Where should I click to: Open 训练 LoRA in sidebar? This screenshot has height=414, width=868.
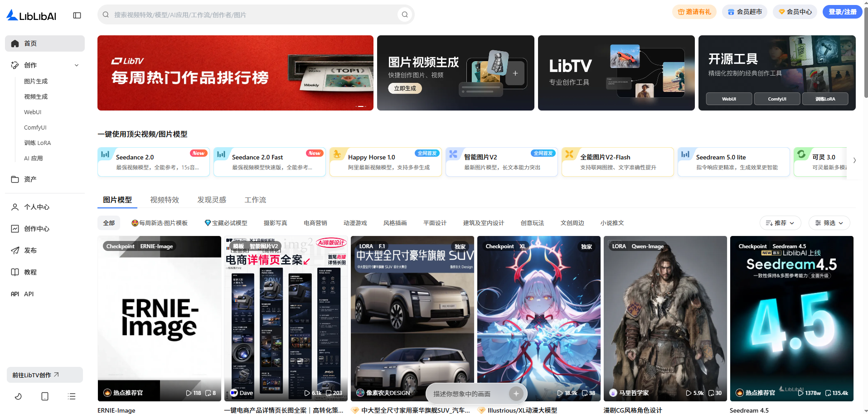(38, 143)
